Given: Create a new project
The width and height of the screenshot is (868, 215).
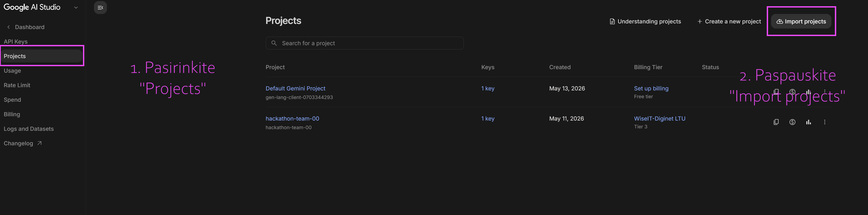Looking at the screenshot, I should (729, 21).
